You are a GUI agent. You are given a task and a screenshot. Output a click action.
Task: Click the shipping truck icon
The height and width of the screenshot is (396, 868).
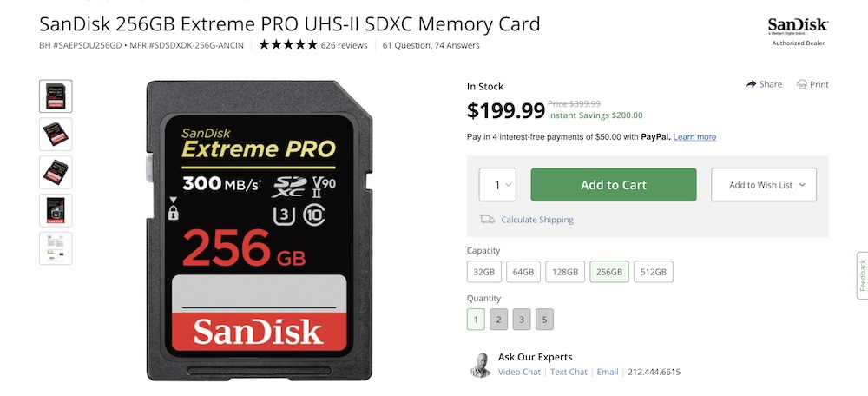[487, 220]
